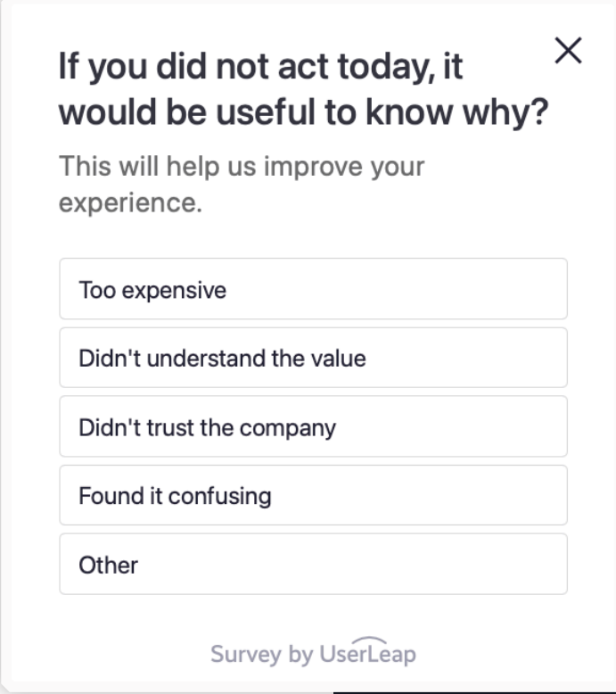This screenshot has width=616, height=694.
Task: Dismiss the survey popup using the cross
Action: (x=568, y=51)
